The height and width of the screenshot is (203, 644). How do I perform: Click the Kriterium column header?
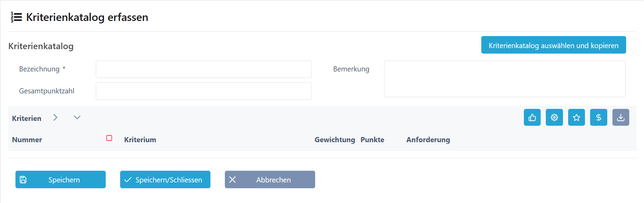(140, 140)
